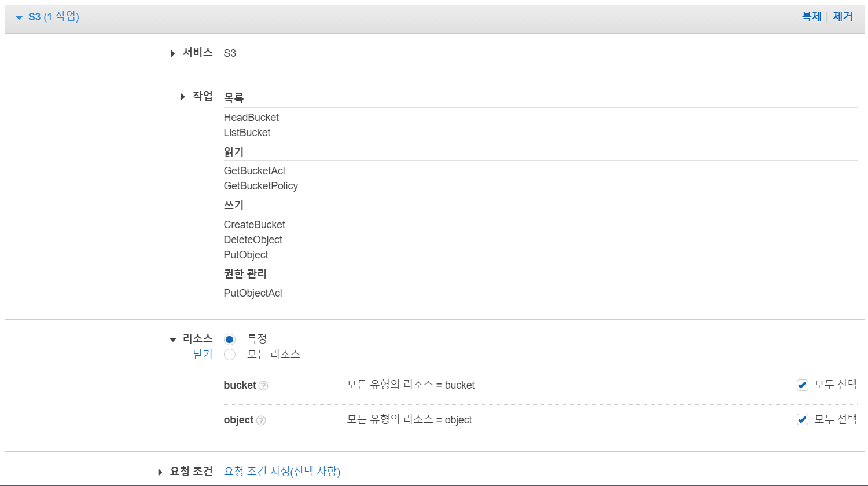Image resolution: width=868 pixels, height=486 pixels.
Task: Collapse the S3 policy section header arrow
Action: click(19, 17)
